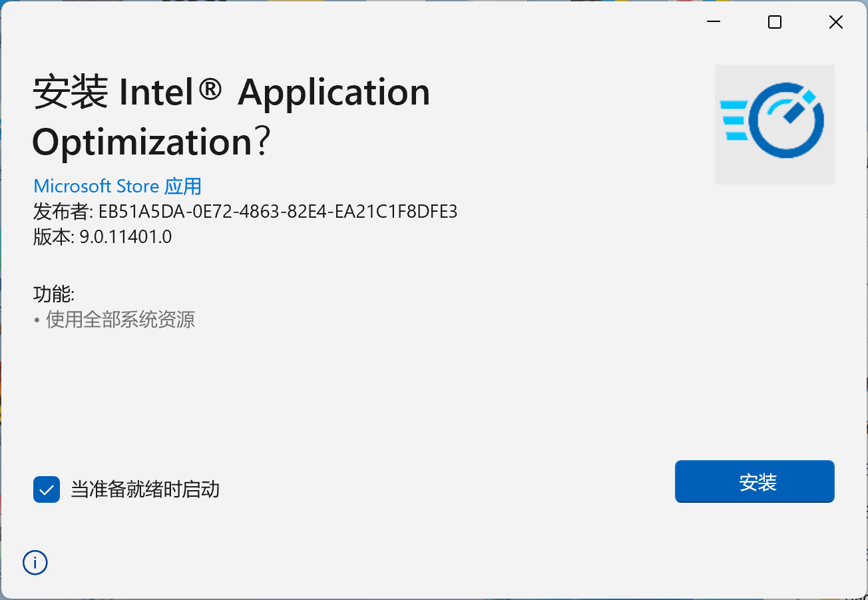Click the Intel Application Optimization app logo

[774, 124]
